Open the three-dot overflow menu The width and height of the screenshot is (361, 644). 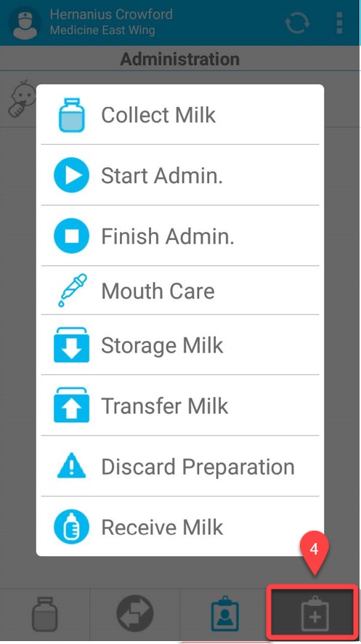(339, 23)
